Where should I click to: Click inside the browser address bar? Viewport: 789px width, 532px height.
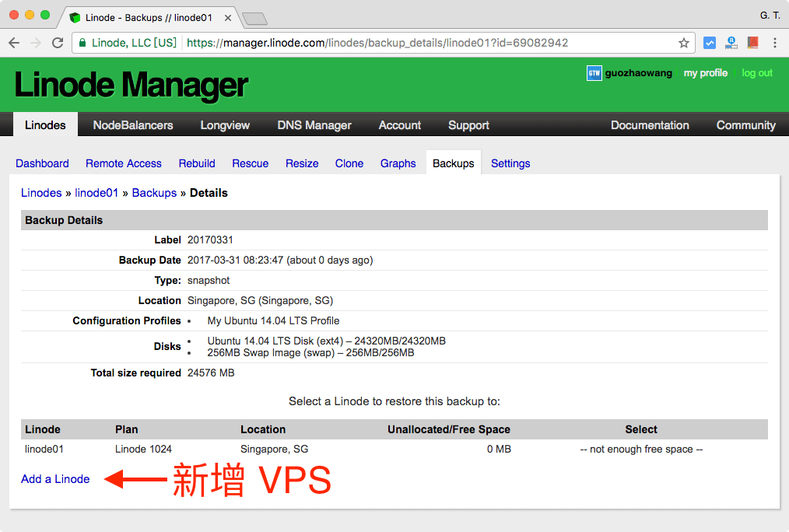coord(389,44)
